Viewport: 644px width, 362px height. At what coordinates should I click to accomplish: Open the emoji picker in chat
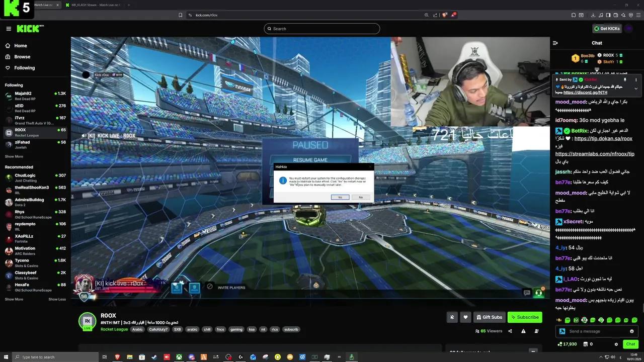pos(632,331)
